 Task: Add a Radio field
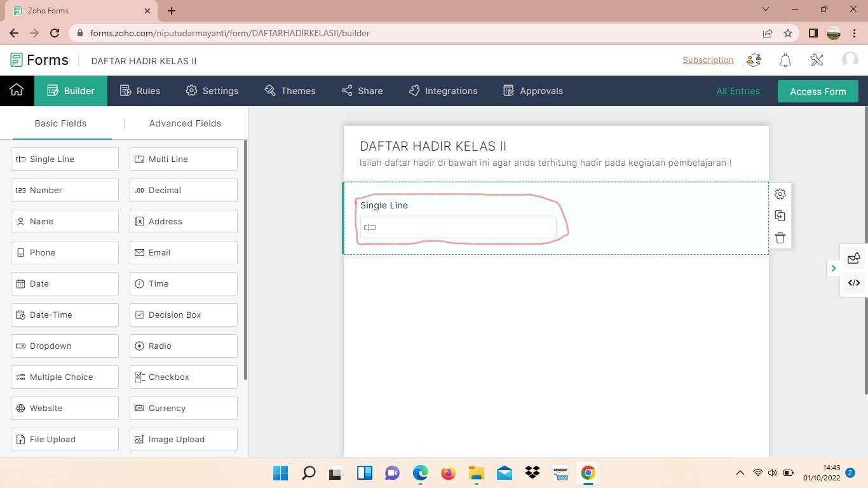coord(184,346)
